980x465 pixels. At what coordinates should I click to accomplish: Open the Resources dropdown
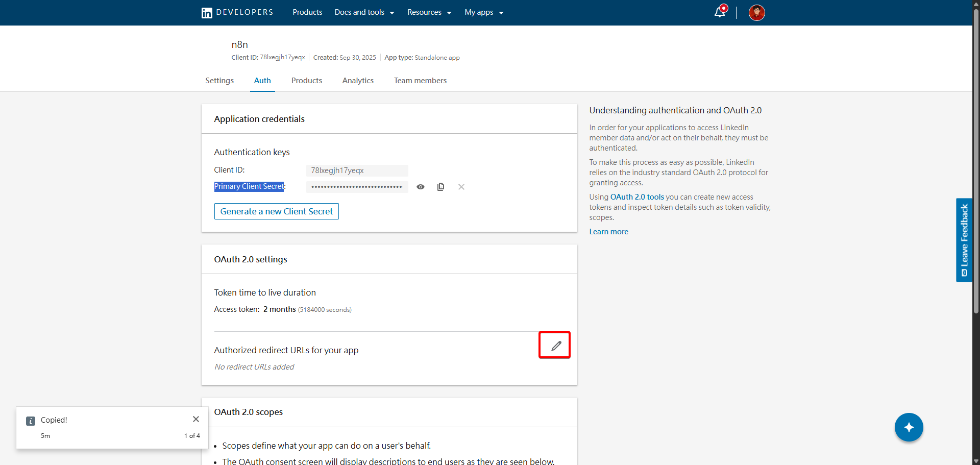pos(429,12)
